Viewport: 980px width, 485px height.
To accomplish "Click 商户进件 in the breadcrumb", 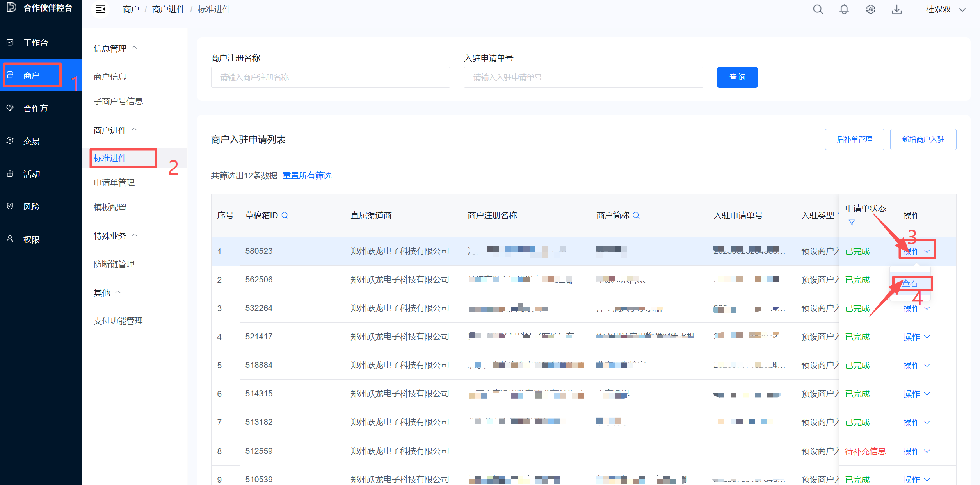I will coord(169,9).
